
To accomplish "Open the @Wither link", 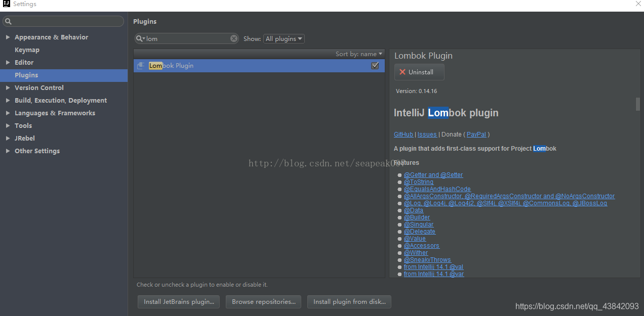I will 416,253.
